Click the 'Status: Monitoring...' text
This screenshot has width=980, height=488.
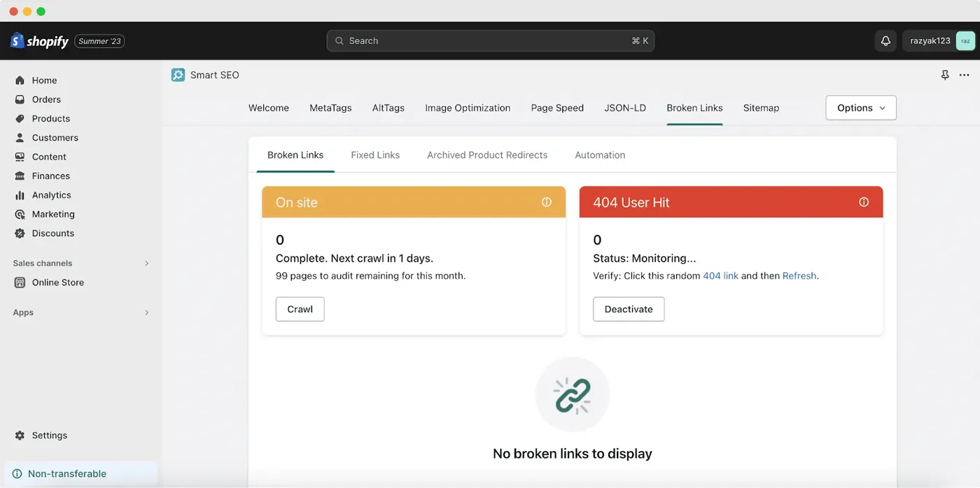click(x=644, y=258)
